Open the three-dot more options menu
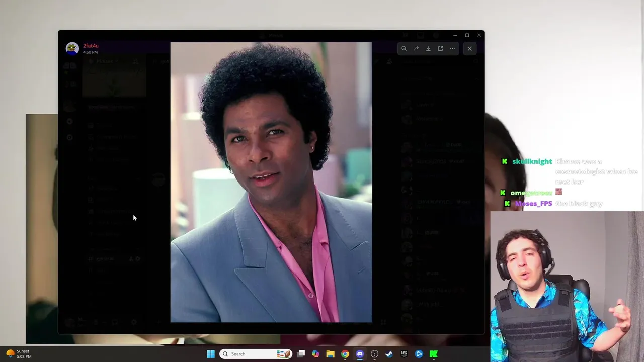Viewport: 644px width, 362px height. pyautogui.click(x=452, y=49)
